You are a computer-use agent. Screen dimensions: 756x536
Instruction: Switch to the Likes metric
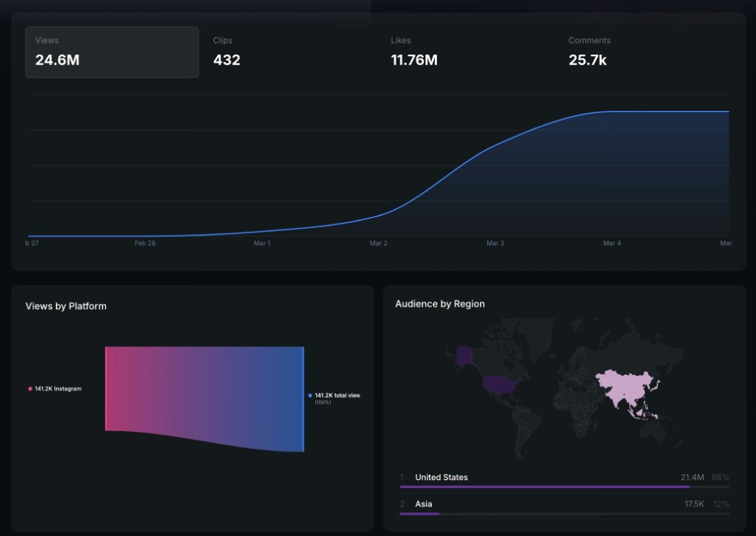click(413, 52)
